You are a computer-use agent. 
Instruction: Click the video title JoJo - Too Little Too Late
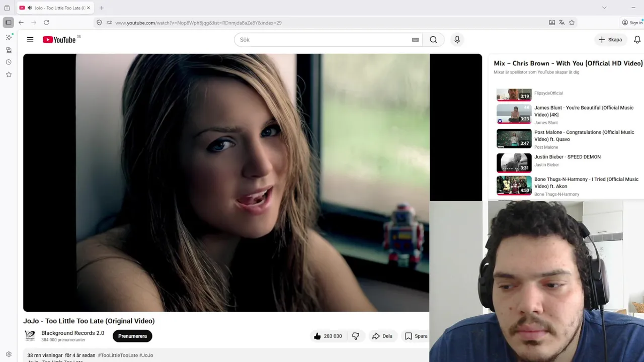(89, 321)
